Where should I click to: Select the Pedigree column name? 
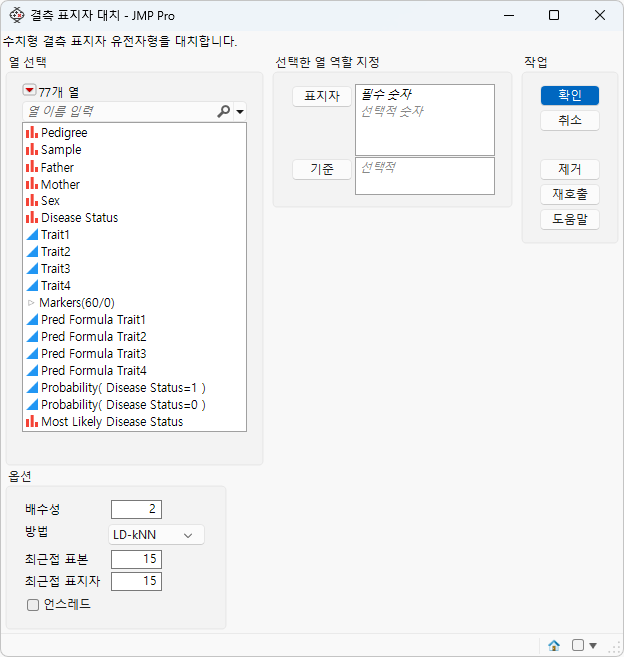pyautogui.click(x=64, y=133)
